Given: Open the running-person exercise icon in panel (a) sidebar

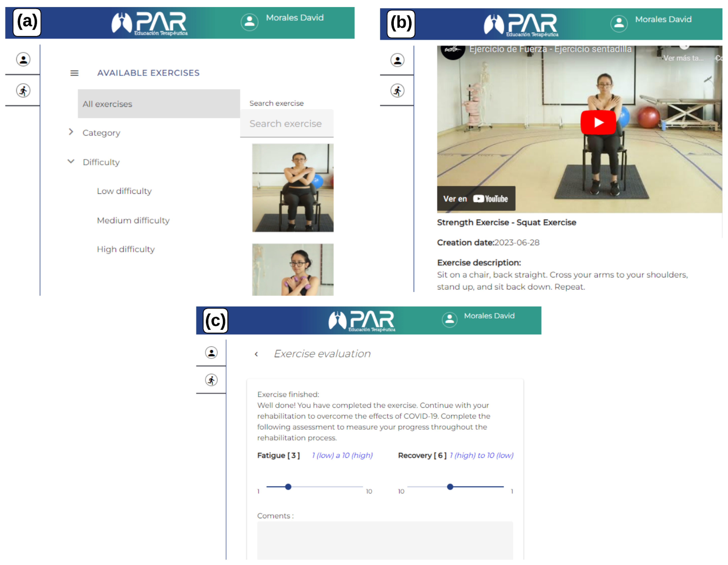Looking at the screenshot, I should point(23,91).
